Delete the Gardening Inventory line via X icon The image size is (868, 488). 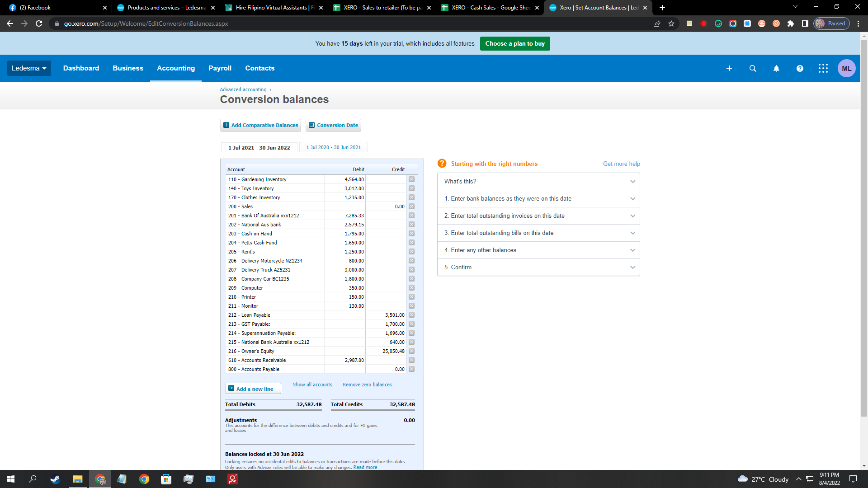tap(411, 179)
